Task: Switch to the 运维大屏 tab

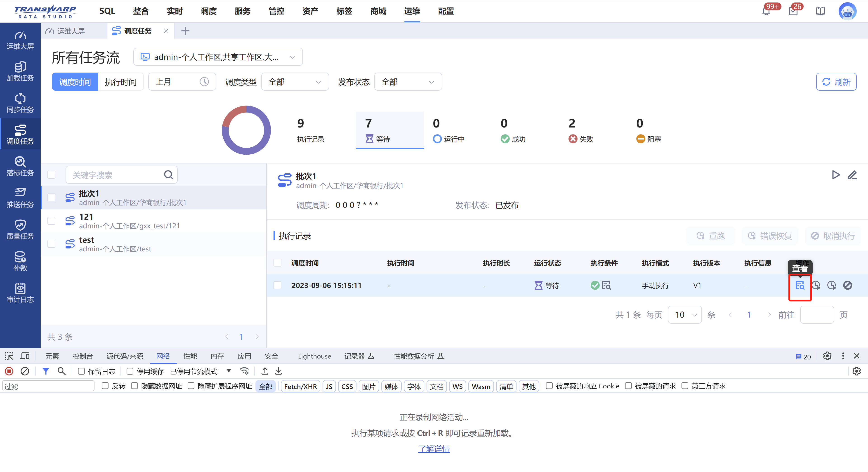Action: tap(71, 31)
